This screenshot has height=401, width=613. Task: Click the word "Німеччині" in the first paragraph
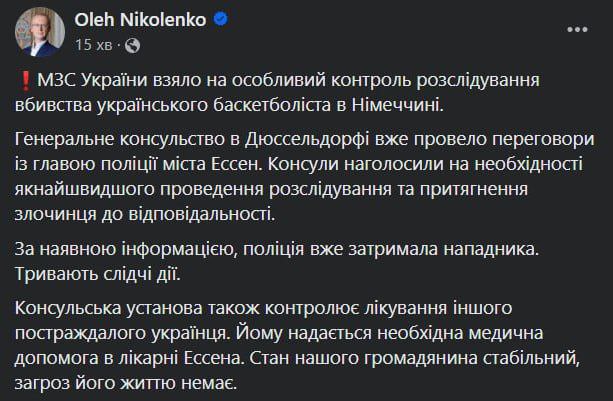(397, 106)
